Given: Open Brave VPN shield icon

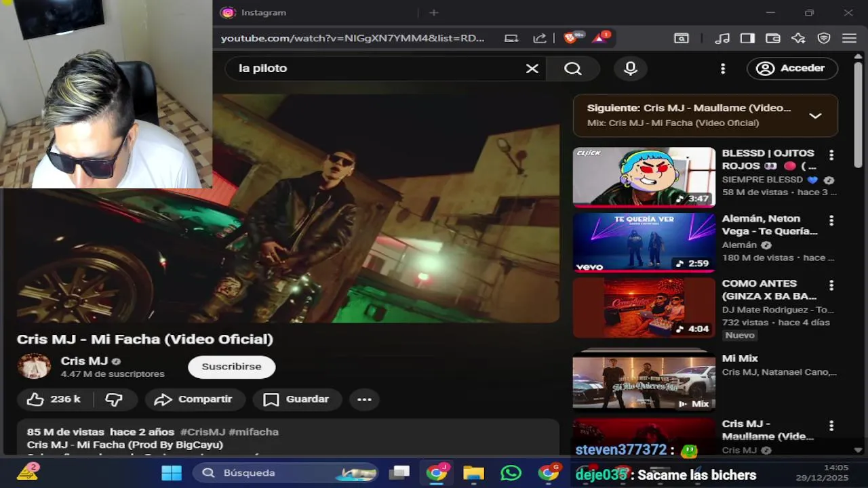Looking at the screenshot, I should [824, 39].
